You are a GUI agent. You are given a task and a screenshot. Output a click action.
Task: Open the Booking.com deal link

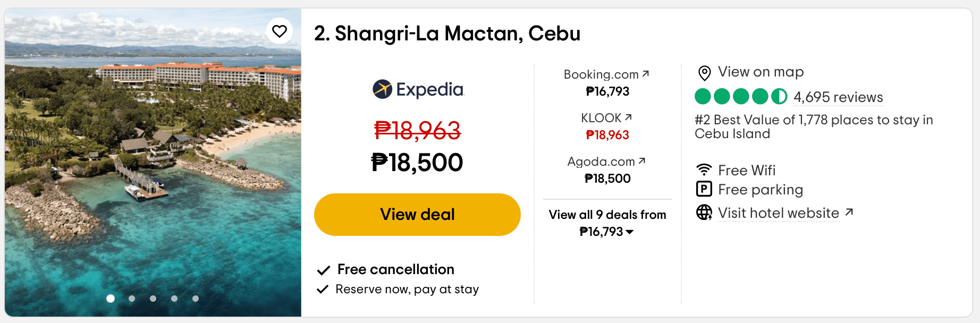pos(601,75)
